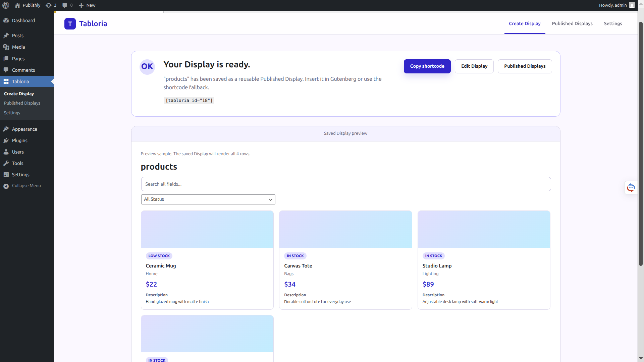Image resolution: width=644 pixels, height=362 pixels.
Task: Click the products heading
Action: coord(159,167)
